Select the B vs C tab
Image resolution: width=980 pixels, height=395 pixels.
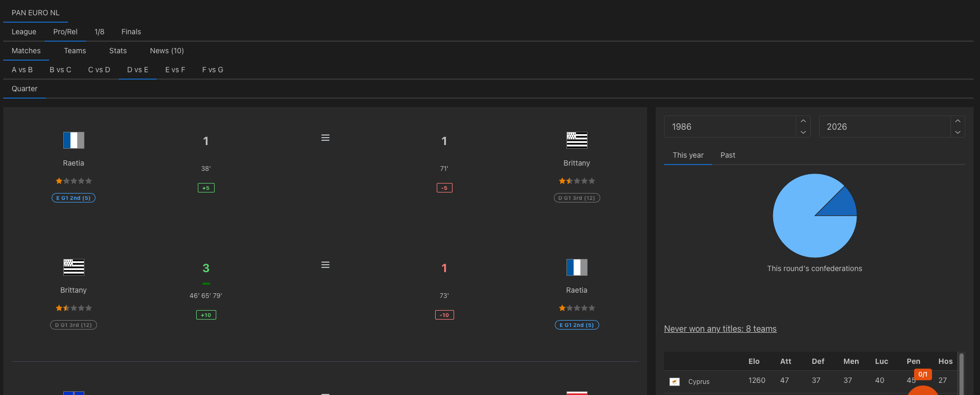pyautogui.click(x=60, y=70)
